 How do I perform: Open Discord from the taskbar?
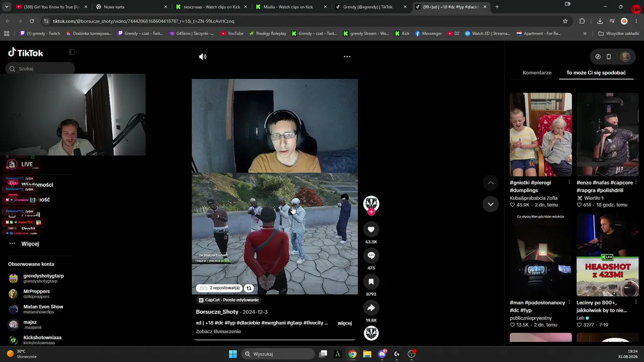(382, 354)
